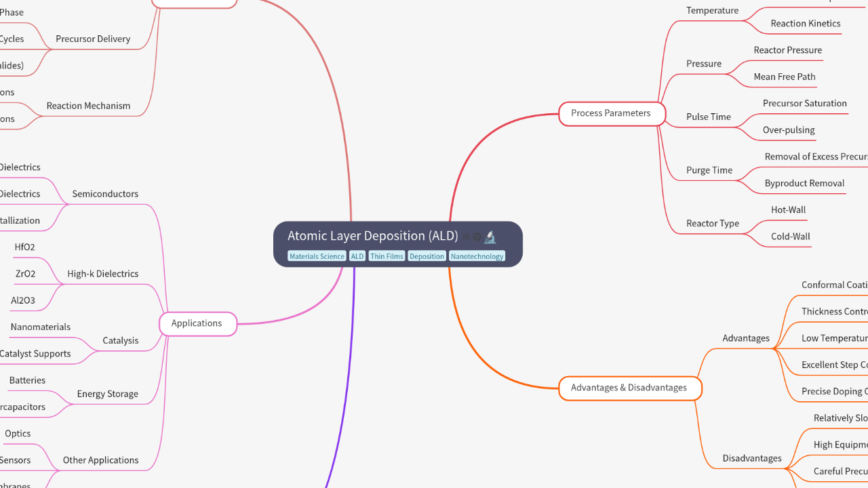Select the Applications node

197,323
